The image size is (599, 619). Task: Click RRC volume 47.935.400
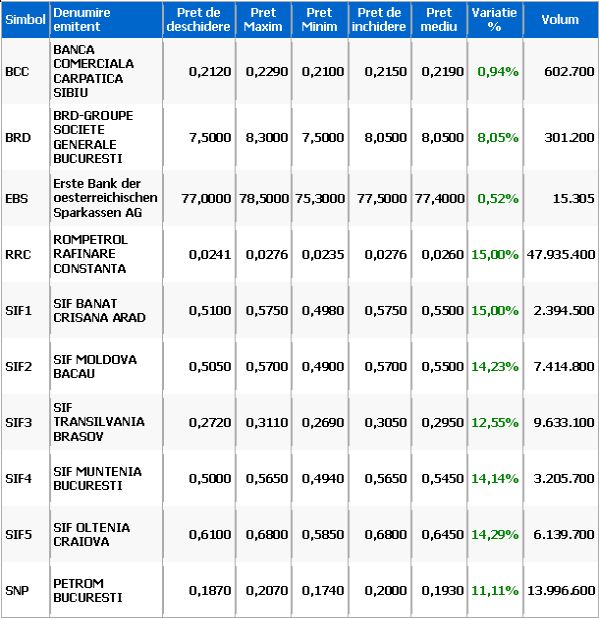[x=561, y=255]
